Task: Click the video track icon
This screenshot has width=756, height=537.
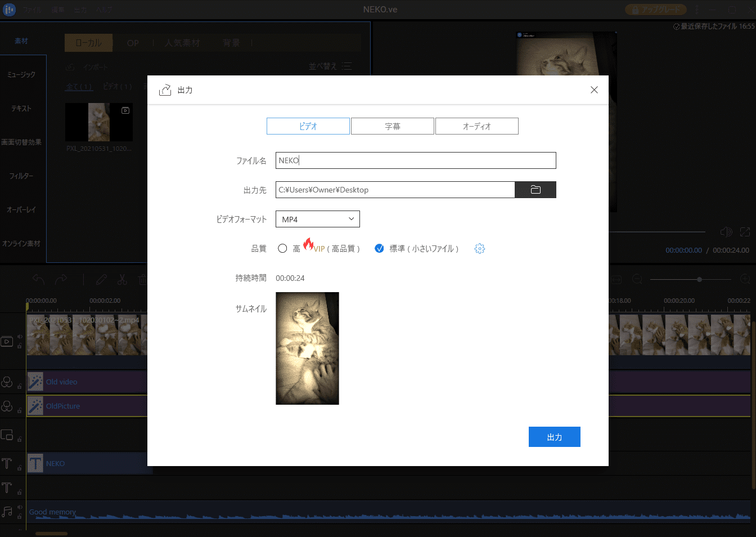Action: [x=7, y=341]
